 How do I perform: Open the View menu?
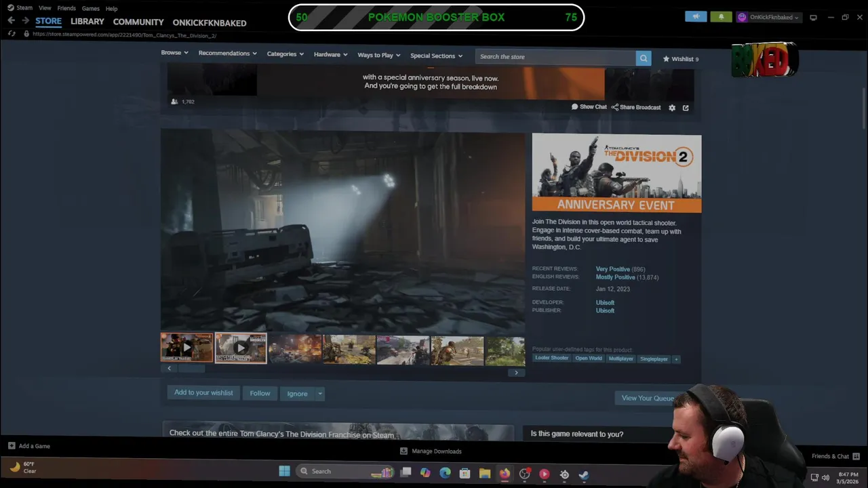pos(45,8)
